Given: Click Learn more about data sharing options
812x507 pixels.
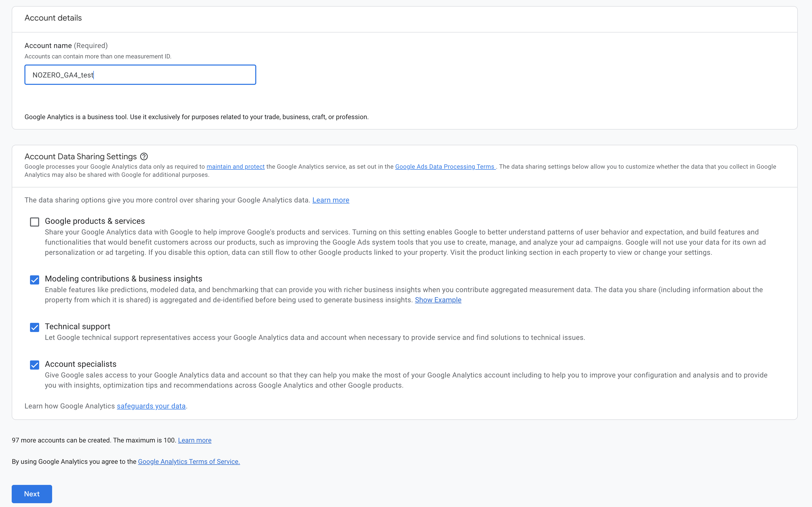Looking at the screenshot, I should point(331,200).
